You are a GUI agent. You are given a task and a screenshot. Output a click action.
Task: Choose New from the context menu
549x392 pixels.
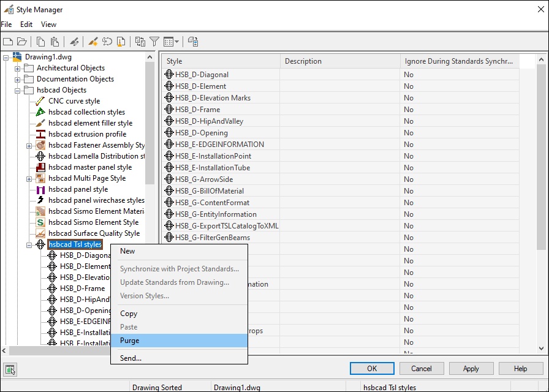tap(180, 251)
